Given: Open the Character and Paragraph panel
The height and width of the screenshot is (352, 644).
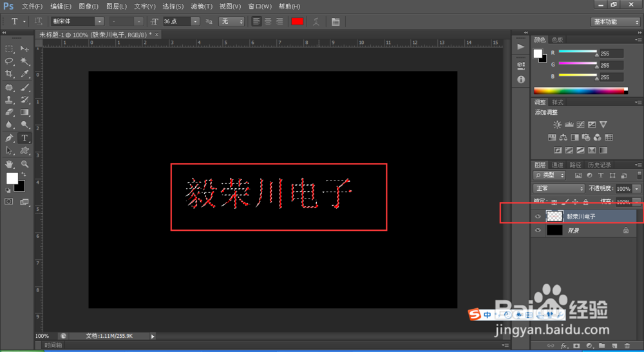Looking at the screenshot, I should (x=336, y=22).
